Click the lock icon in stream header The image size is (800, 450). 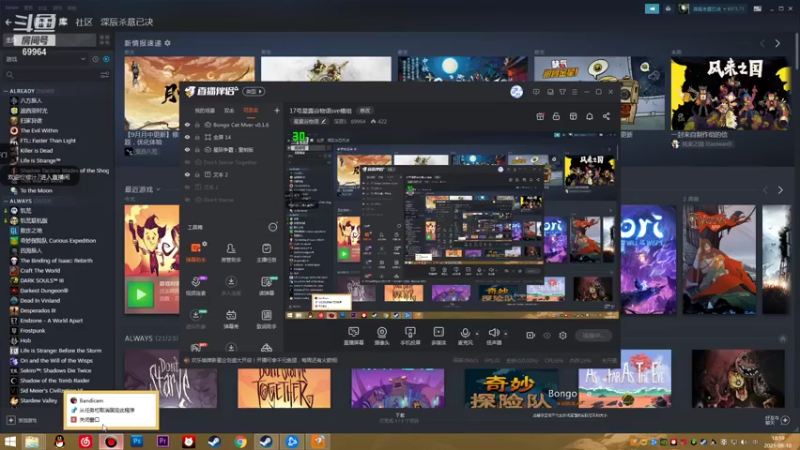(556, 116)
